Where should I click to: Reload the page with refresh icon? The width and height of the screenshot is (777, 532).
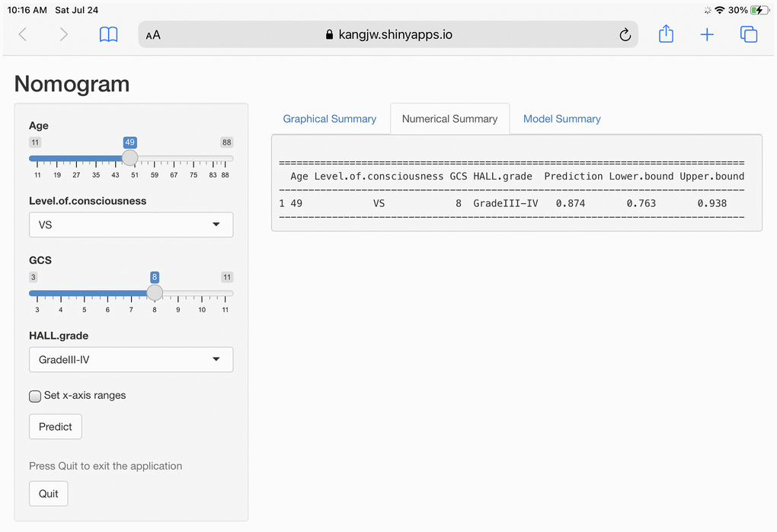point(625,34)
